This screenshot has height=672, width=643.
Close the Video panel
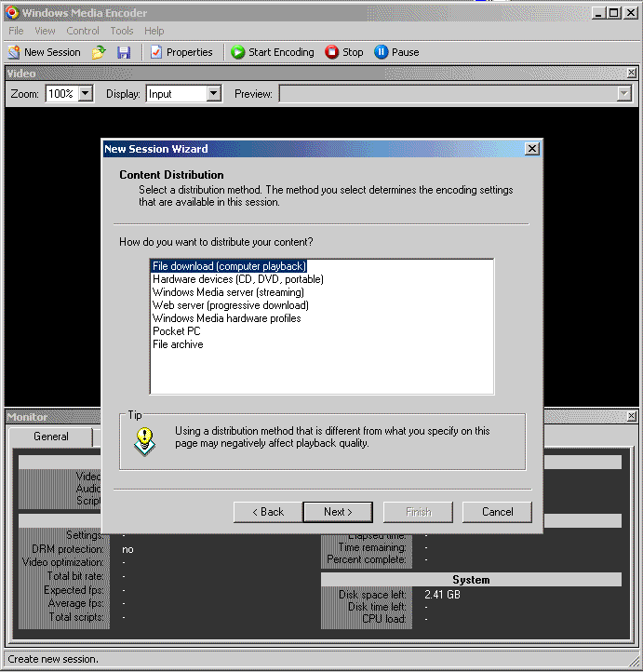(x=632, y=73)
